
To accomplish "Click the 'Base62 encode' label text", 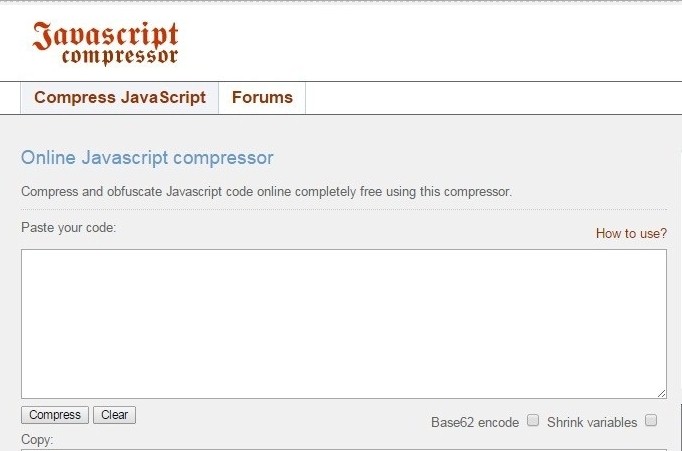I will click(x=475, y=422).
